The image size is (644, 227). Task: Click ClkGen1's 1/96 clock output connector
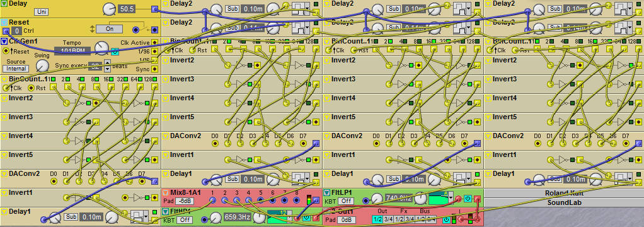(154, 51)
